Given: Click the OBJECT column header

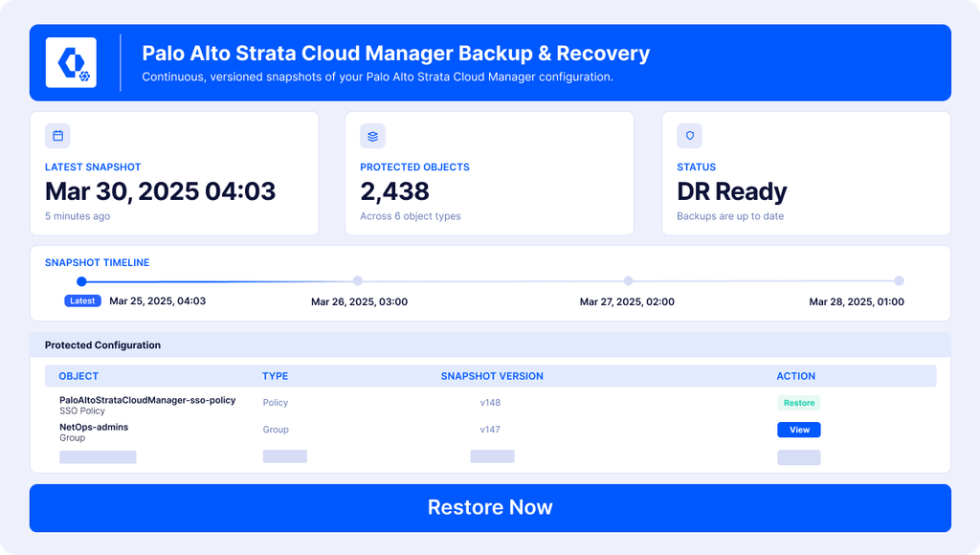Looking at the screenshot, I should (78, 376).
